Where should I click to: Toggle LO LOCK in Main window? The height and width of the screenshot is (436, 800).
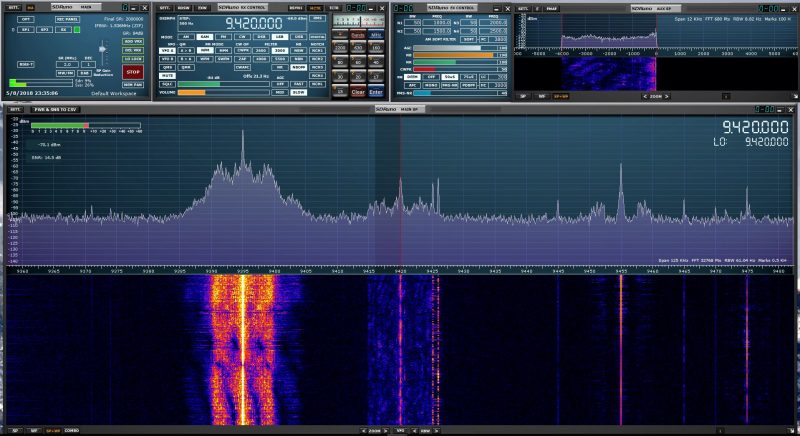point(133,59)
